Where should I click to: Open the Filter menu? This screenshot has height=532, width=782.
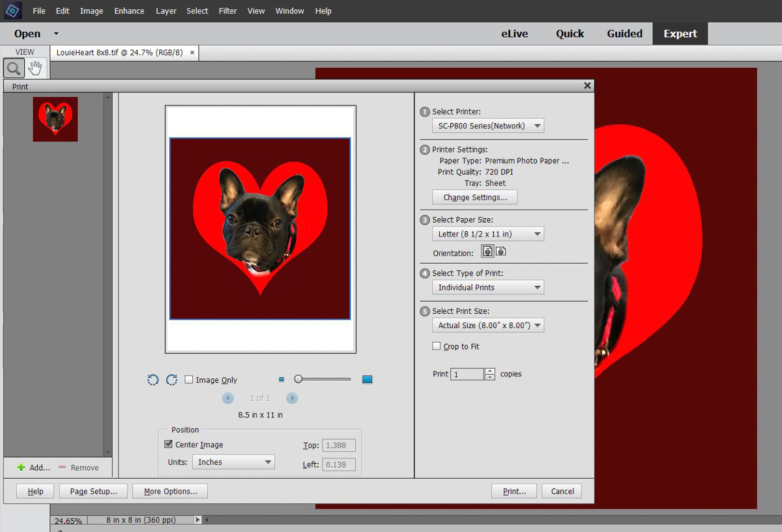[x=228, y=10]
